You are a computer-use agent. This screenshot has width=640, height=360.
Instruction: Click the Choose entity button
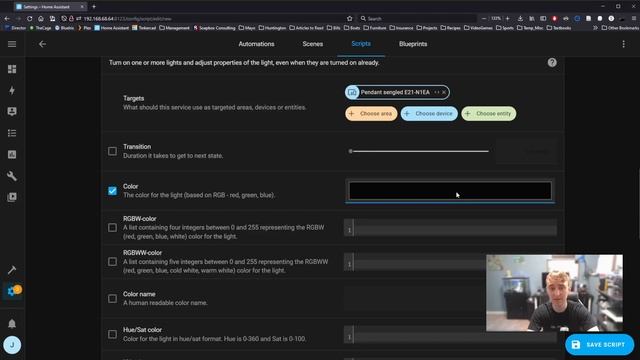(489, 113)
